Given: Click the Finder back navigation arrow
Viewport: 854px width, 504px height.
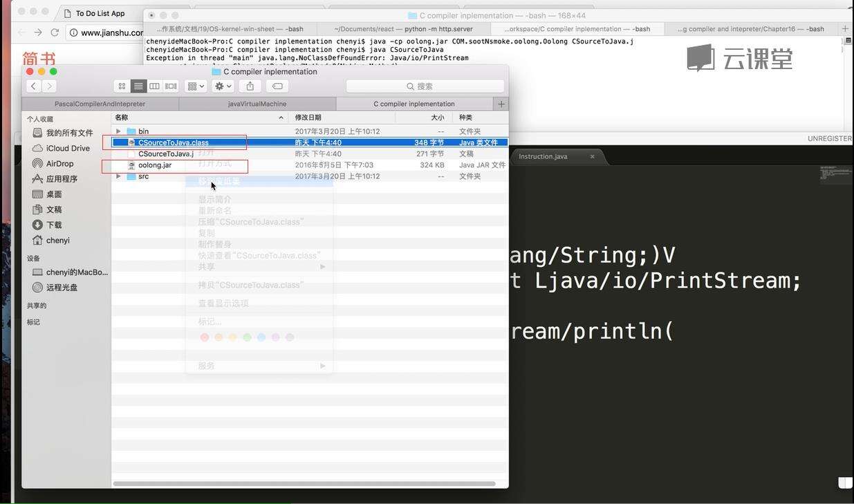Looking at the screenshot, I should [33, 86].
